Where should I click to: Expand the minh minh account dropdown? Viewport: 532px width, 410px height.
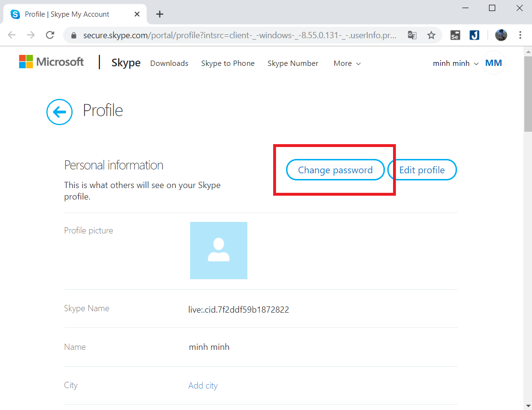click(x=456, y=63)
